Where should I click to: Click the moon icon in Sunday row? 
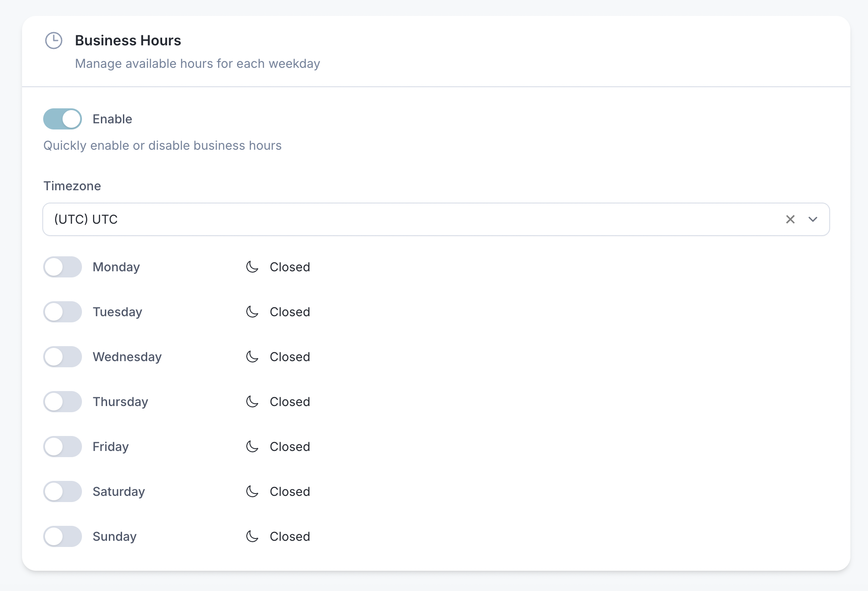click(252, 536)
